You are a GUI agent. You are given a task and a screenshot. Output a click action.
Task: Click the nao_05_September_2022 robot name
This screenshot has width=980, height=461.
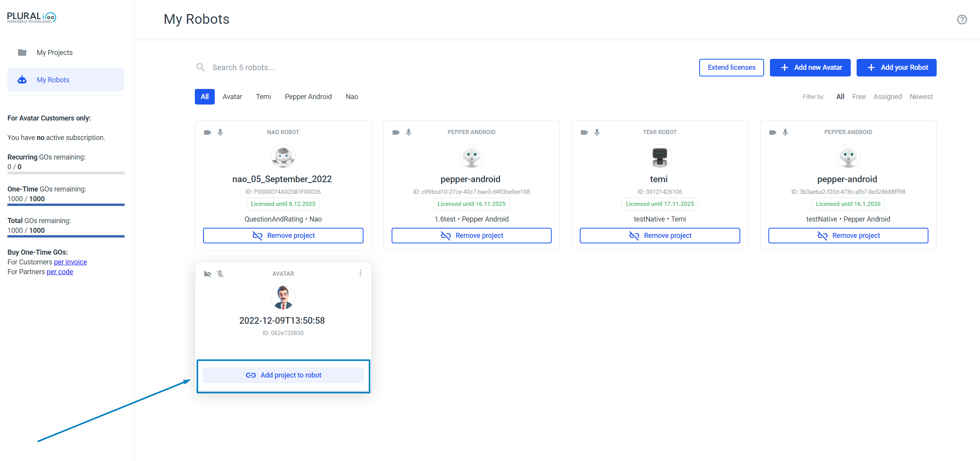(x=282, y=179)
